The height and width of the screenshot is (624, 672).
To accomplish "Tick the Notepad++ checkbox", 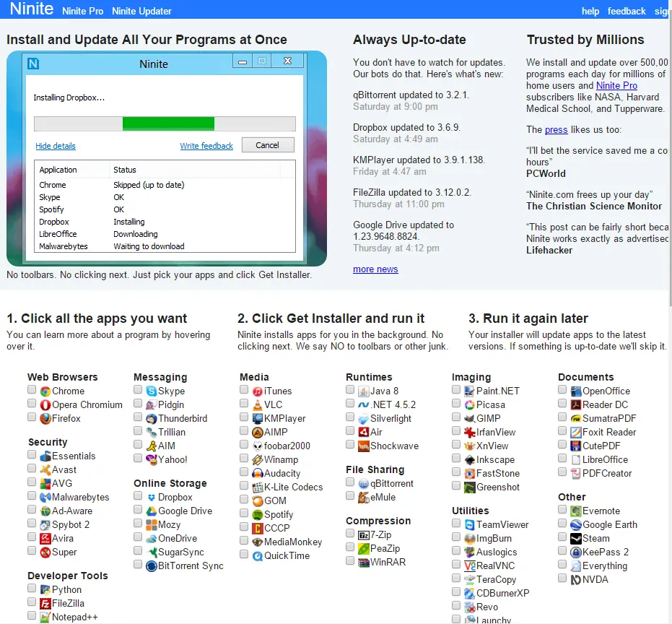I will point(32,615).
